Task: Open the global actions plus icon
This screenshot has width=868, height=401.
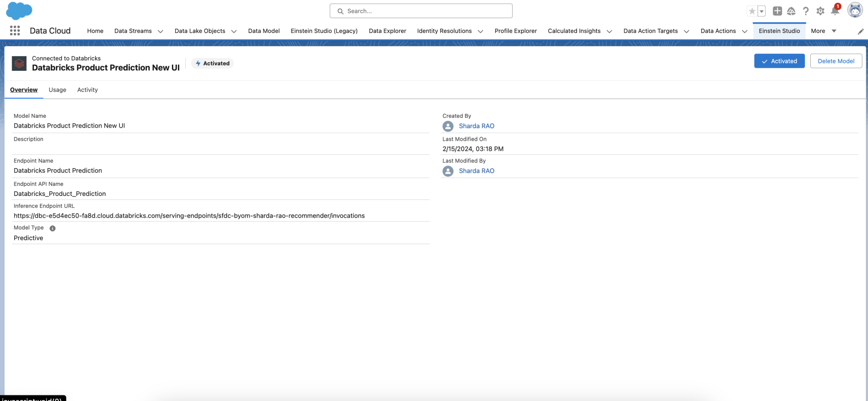Action: (777, 11)
